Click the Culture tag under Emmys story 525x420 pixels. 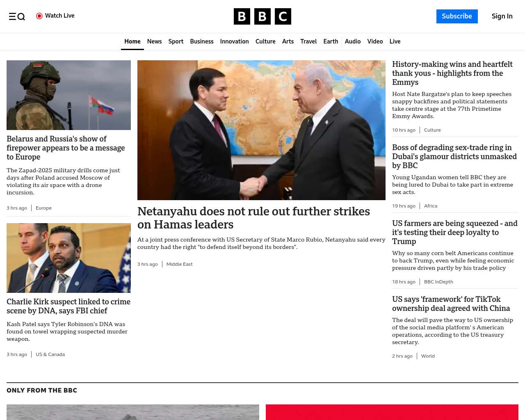(x=432, y=130)
